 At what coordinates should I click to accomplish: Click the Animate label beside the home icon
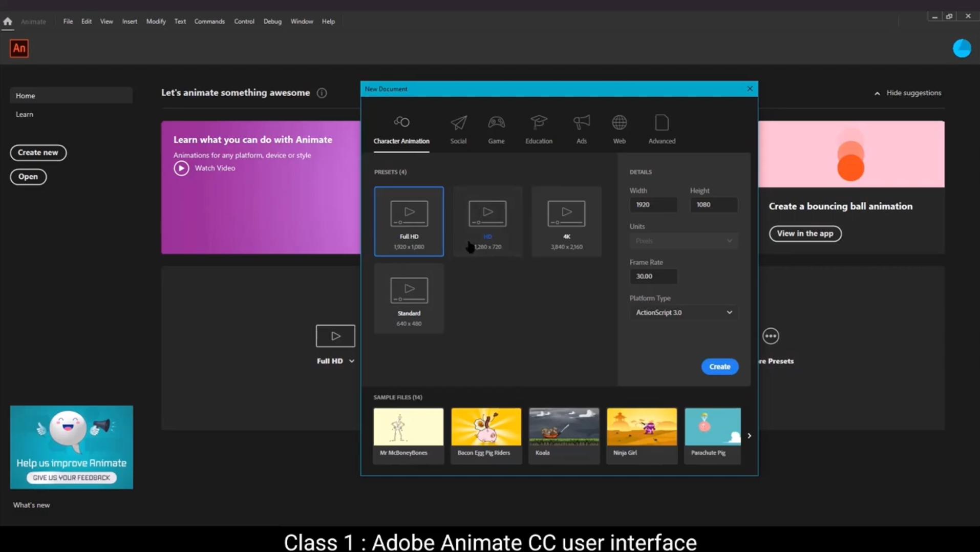[33, 22]
